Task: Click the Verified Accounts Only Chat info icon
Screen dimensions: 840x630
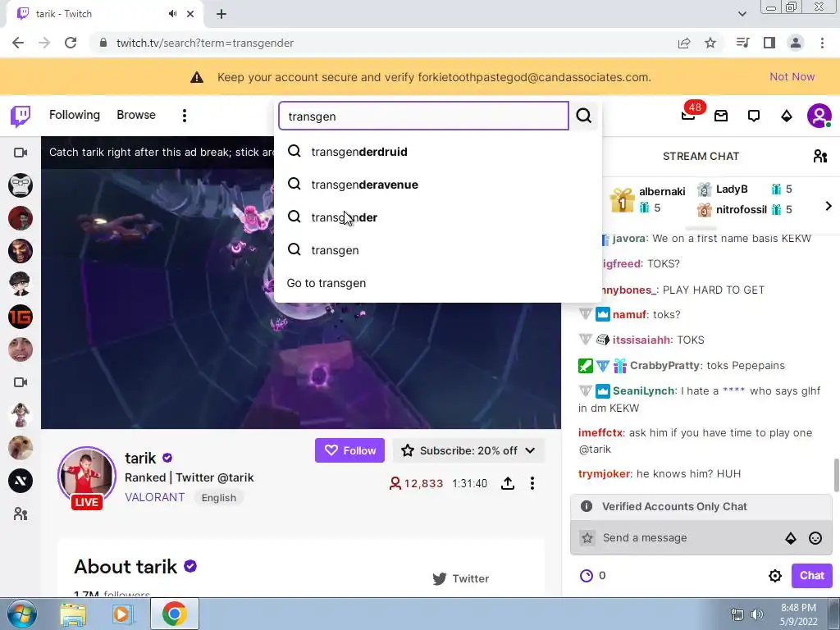Action: pyautogui.click(x=587, y=506)
